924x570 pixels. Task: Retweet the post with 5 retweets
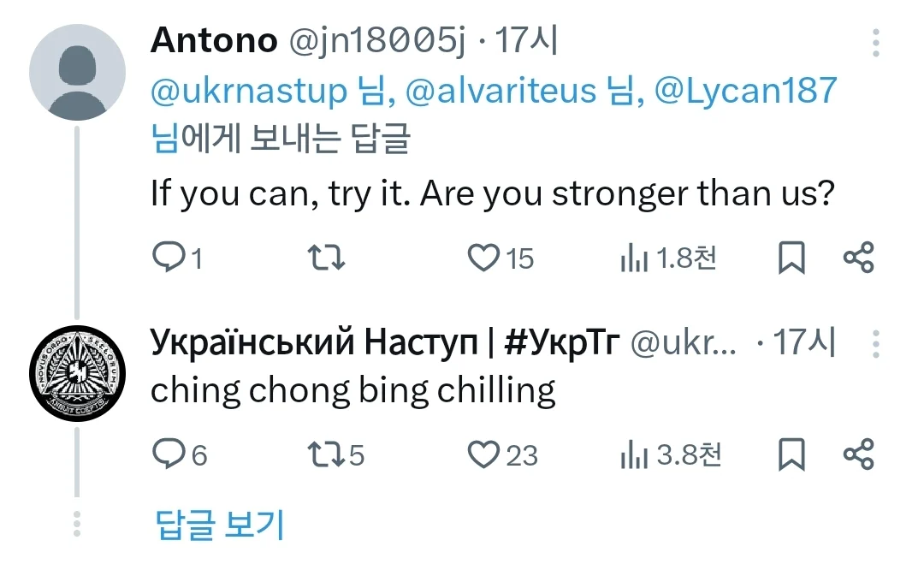coord(335,454)
